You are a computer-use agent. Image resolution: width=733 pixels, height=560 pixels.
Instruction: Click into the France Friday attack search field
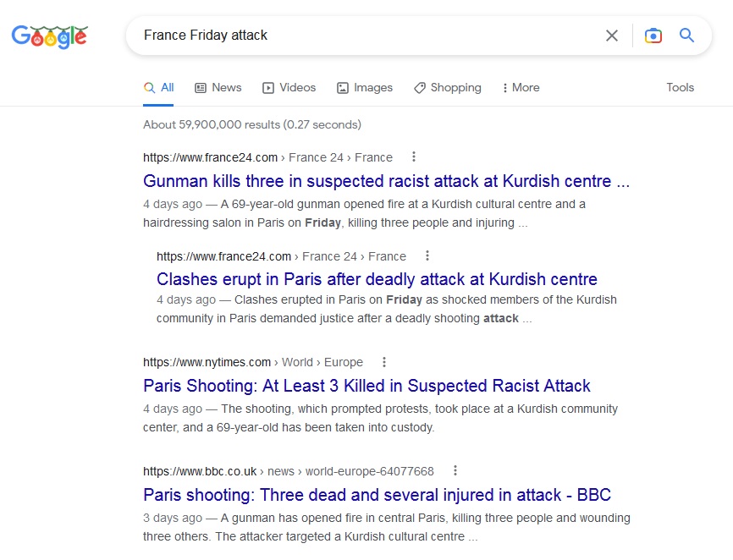[x=365, y=36]
